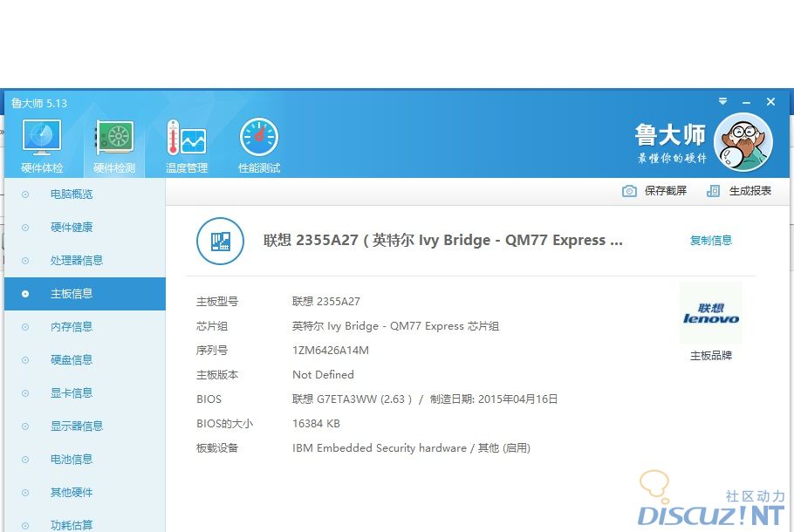Open the 硬件体检 hardware checkup icon

(x=42, y=138)
